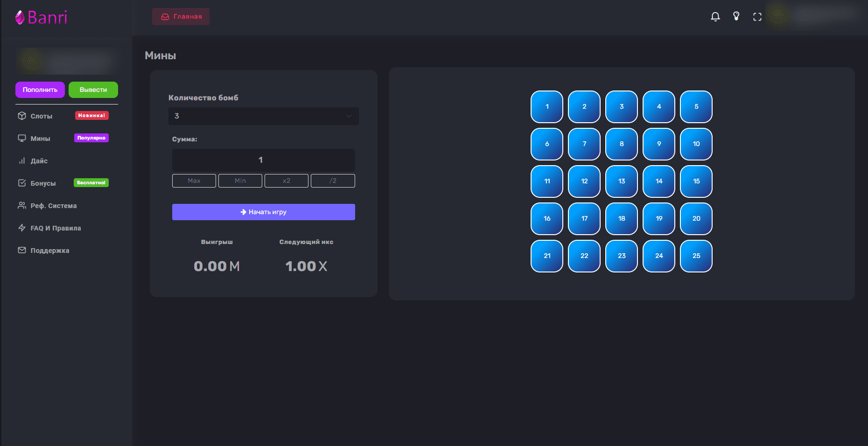Start the game with Начать игру
This screenshot has height=446, width=868.
(263, 212)
